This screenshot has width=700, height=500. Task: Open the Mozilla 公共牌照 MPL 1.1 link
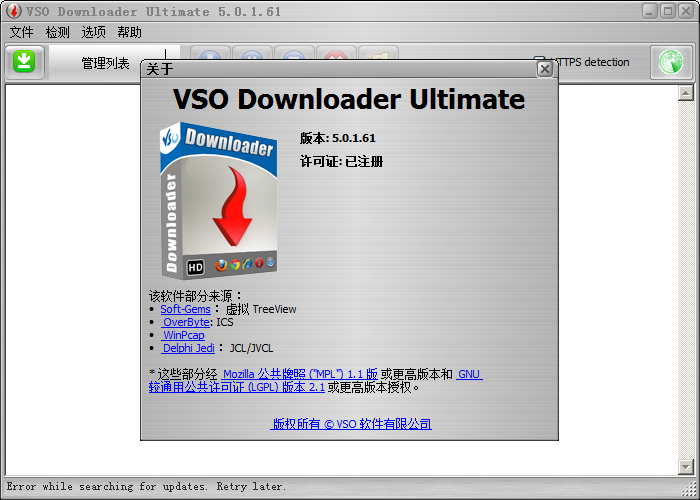(x=300, y=374)
